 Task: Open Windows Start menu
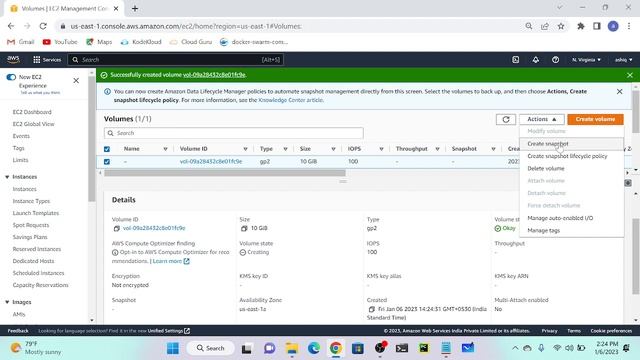point(173,348)
